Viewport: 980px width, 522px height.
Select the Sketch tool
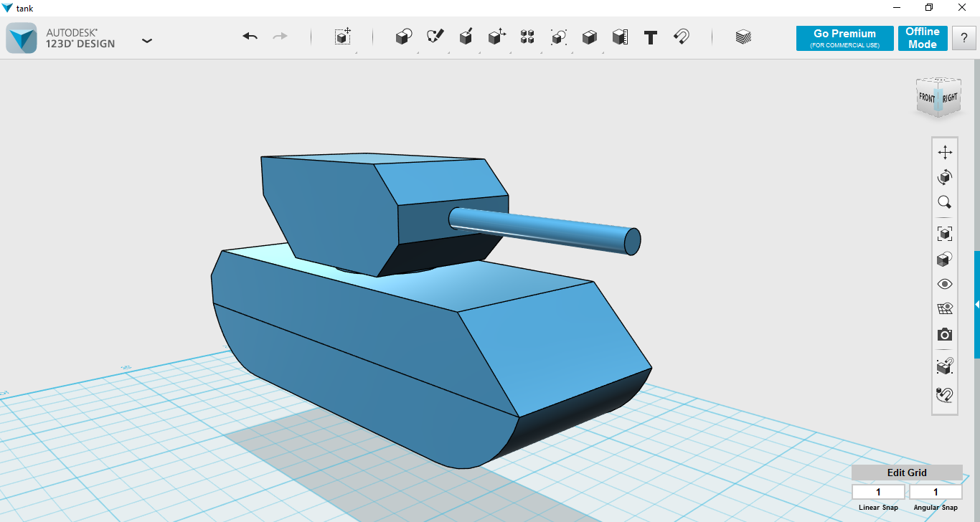435,37
